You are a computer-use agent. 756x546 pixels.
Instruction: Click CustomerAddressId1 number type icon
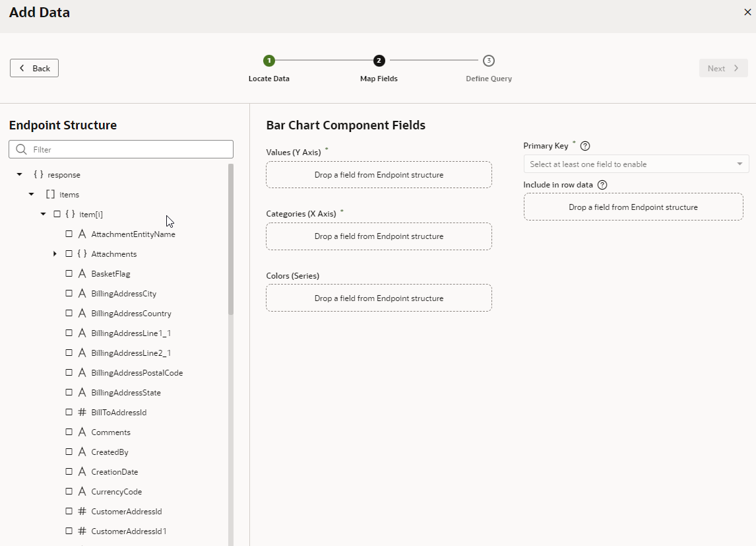pyautogui.click(x=82, y=531)
